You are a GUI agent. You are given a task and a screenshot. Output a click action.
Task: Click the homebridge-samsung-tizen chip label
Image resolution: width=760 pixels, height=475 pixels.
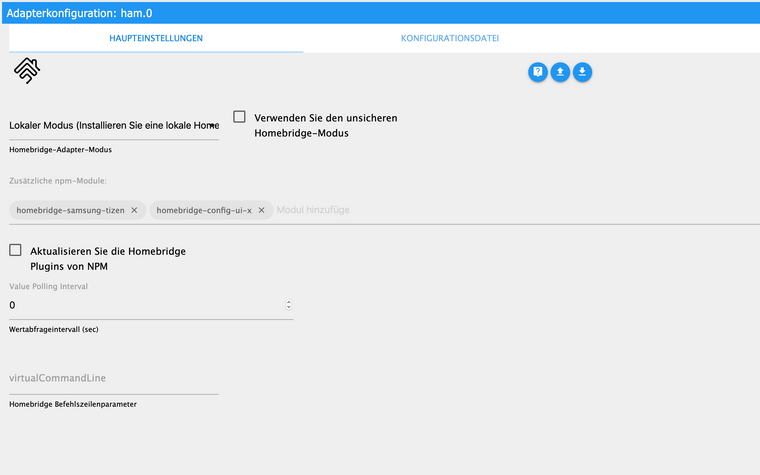tap(70, 210)
